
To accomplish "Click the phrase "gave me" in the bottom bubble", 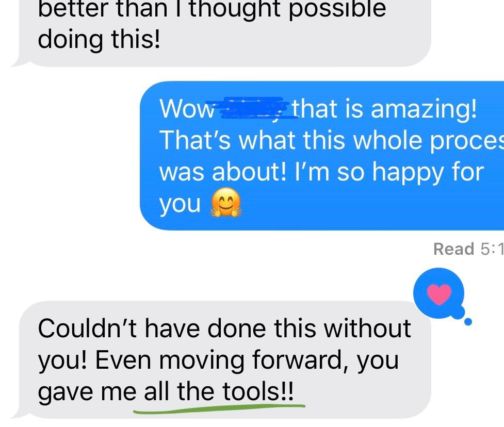I will pos(87,392).
